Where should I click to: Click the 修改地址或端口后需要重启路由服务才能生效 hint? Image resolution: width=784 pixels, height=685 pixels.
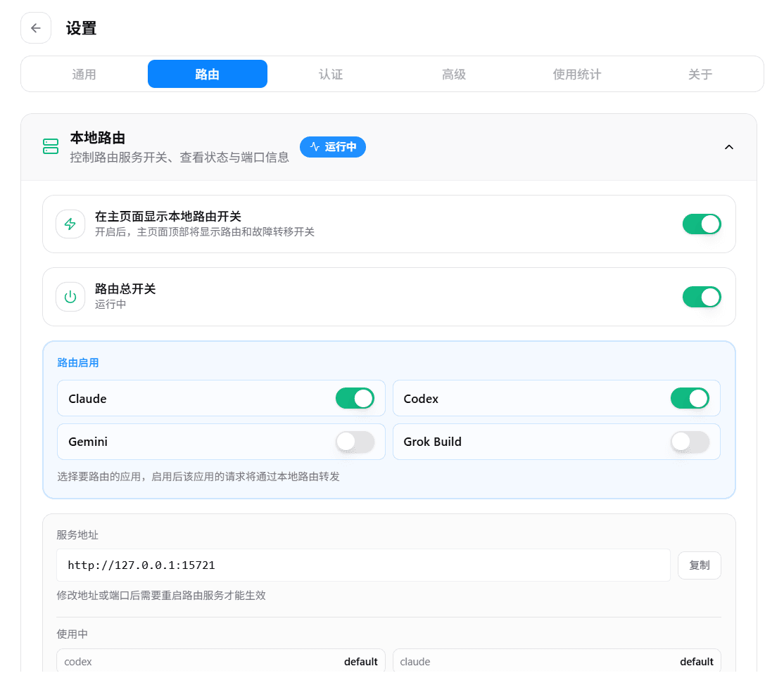point(161,595)
